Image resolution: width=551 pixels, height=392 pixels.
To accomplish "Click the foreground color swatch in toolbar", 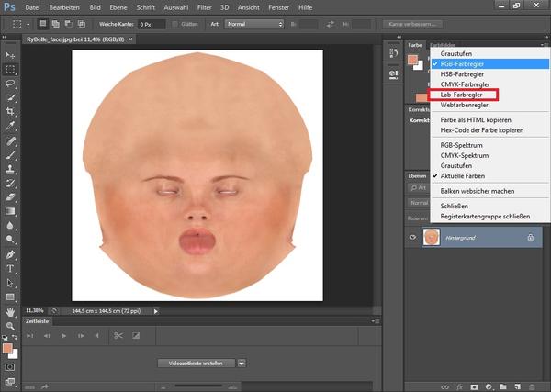I will [x=8, y=349].
